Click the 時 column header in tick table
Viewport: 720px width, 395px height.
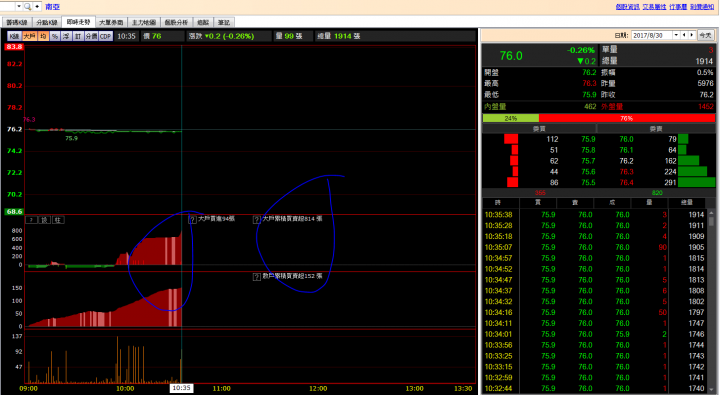(498, 203)
